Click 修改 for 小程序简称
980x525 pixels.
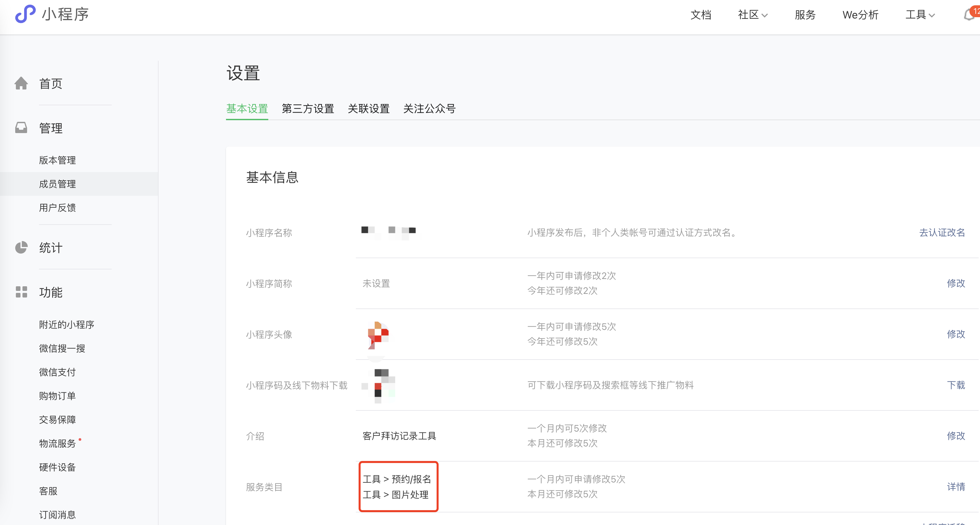coord(955,283)
